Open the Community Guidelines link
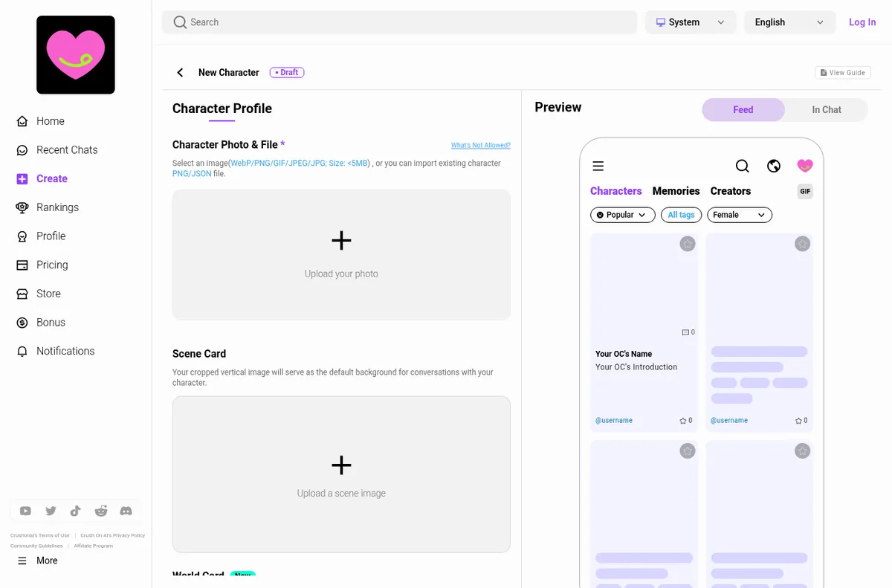Viewport: 892px width, 588px height. 36,546
